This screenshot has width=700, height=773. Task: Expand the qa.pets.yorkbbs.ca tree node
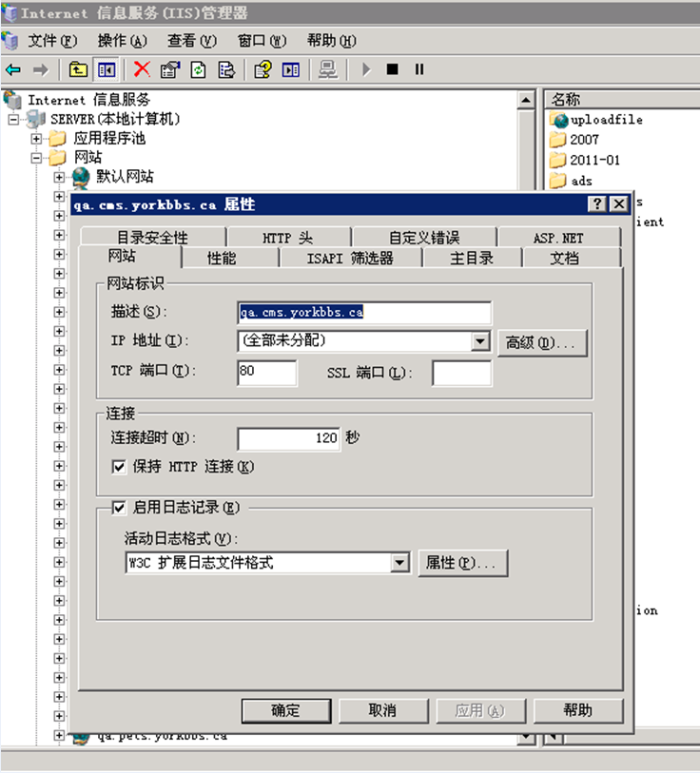click(59, 736)
